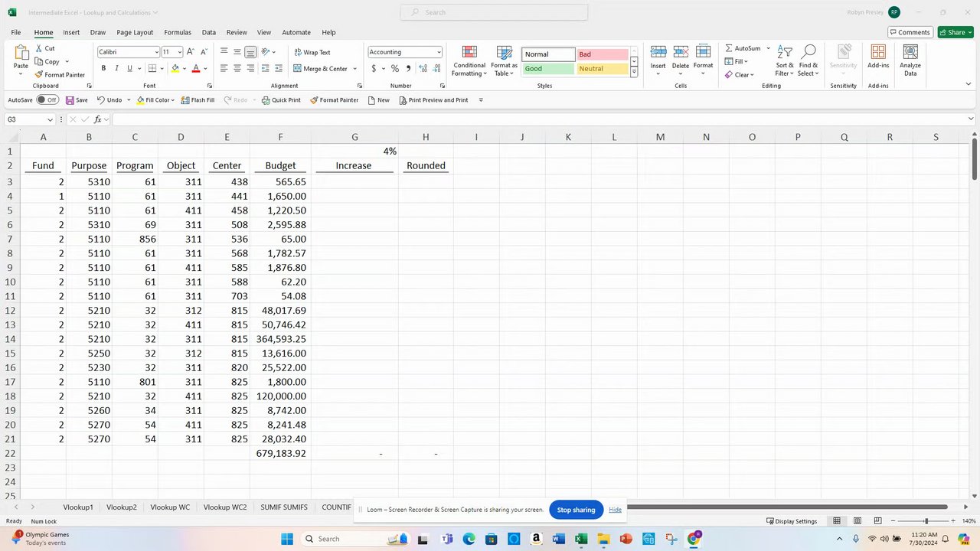Open Find & Select menu
Image resolution: width=980 pixels, height=551 pixels.
click(808, 60)
